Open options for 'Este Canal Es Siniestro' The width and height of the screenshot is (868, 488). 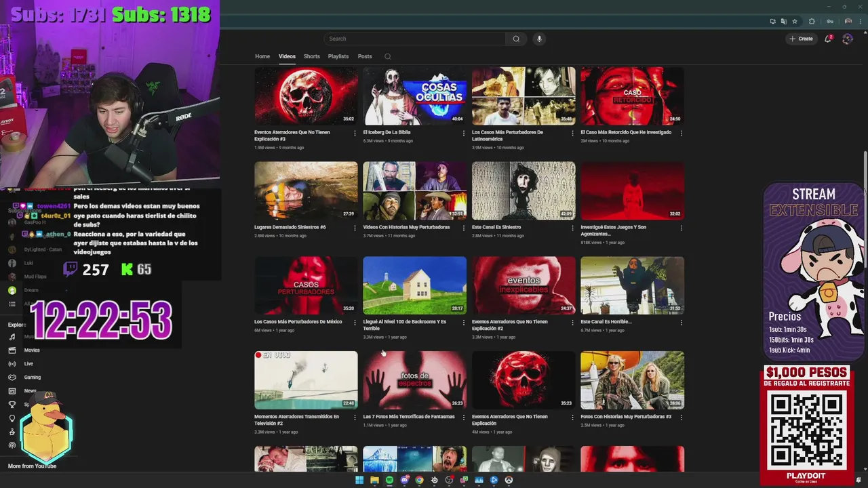coord(572,228)
